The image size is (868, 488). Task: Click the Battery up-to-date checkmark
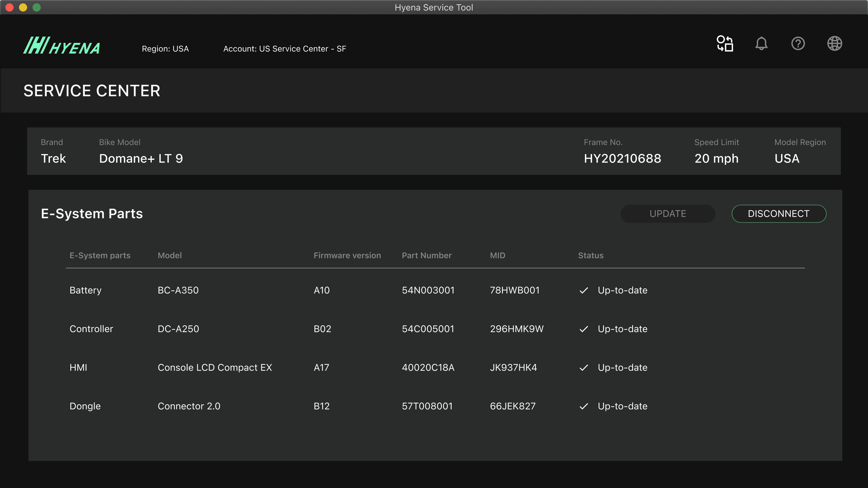point(584,290)
